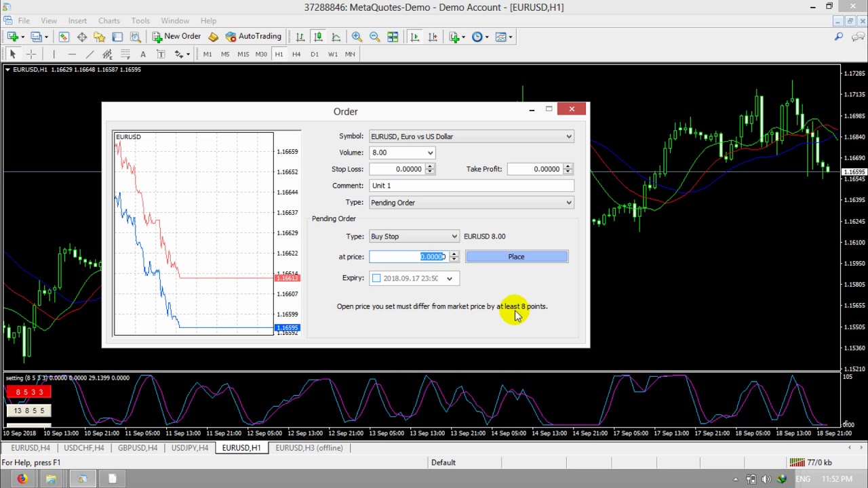
Task: Click the New Chart toolbar icon
Action: tap(13, 37)
